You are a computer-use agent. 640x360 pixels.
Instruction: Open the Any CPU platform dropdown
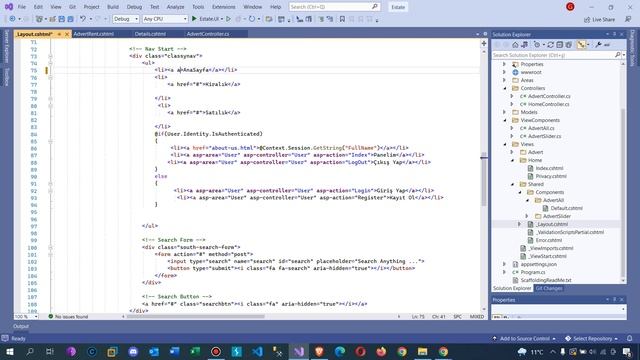coord(165,19)
